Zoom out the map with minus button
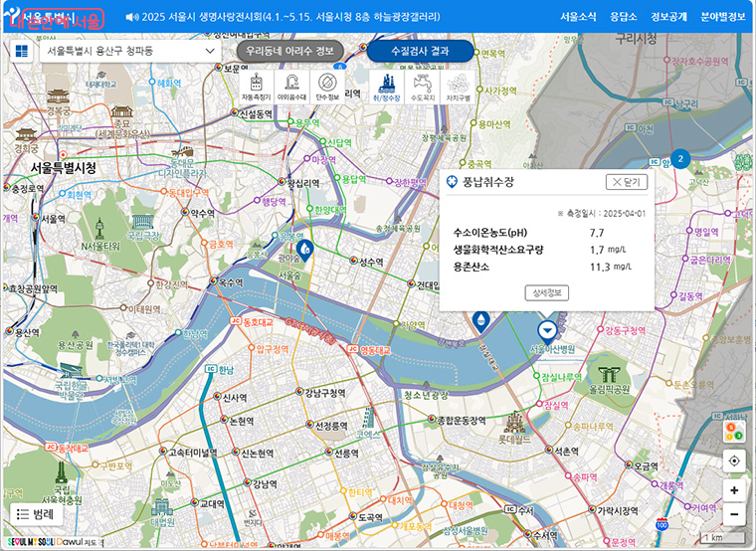Image resolution: width=756 pixels, height=551 pixels. 734,514
